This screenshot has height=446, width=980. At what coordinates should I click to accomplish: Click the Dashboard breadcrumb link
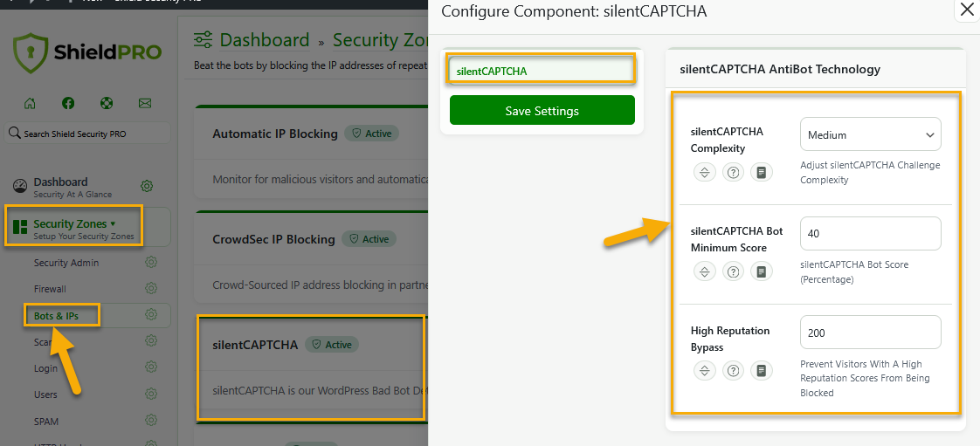click(265, 41)
